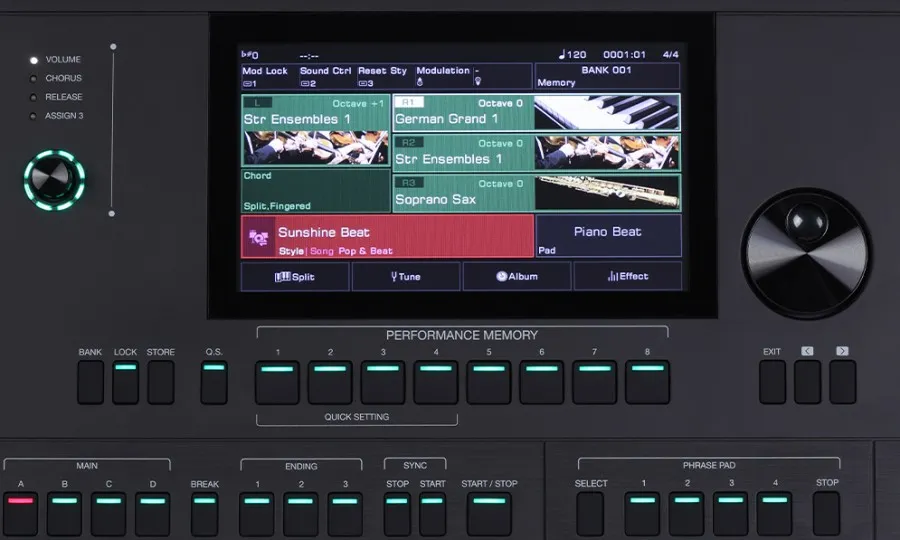Select the R2 string ensemble thumbnail

pos(607,153)
